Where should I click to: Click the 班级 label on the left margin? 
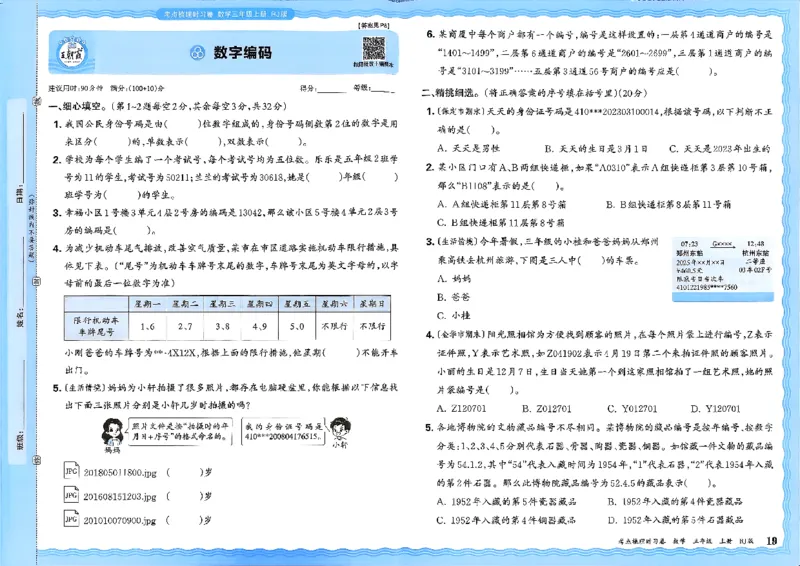pos(20,438)
